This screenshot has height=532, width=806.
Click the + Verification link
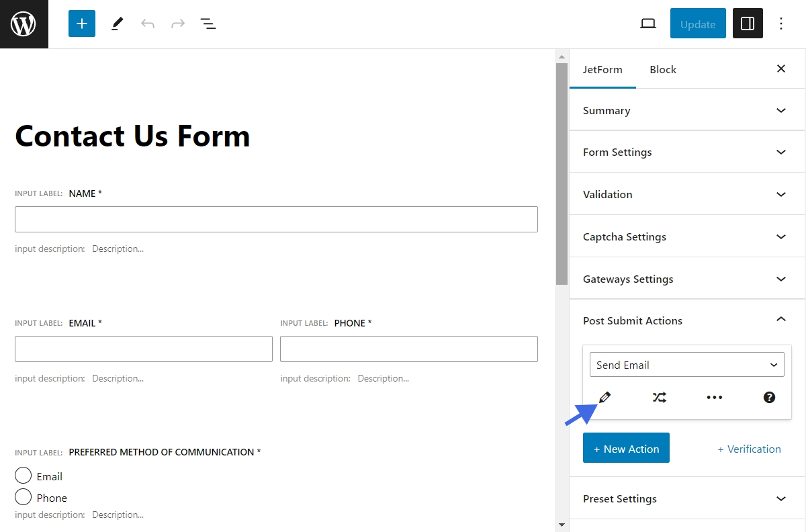(749, 449)
